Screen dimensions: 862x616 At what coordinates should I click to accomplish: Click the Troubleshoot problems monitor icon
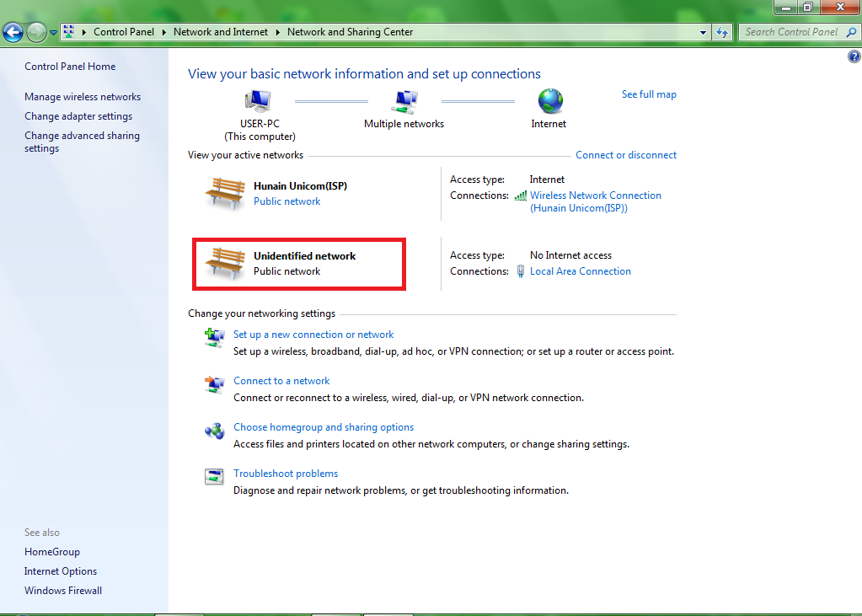point(213,476)
